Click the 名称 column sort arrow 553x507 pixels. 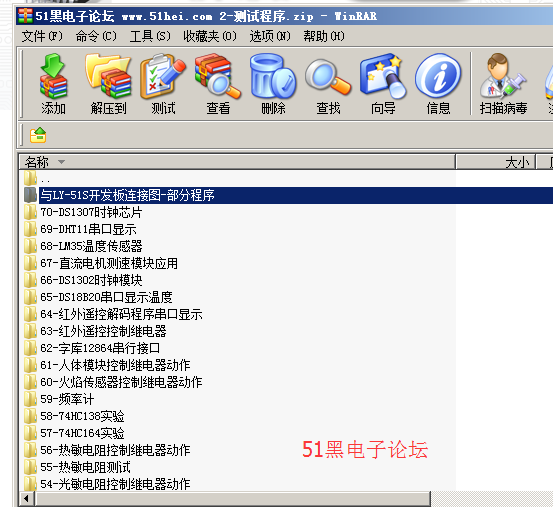61,162
